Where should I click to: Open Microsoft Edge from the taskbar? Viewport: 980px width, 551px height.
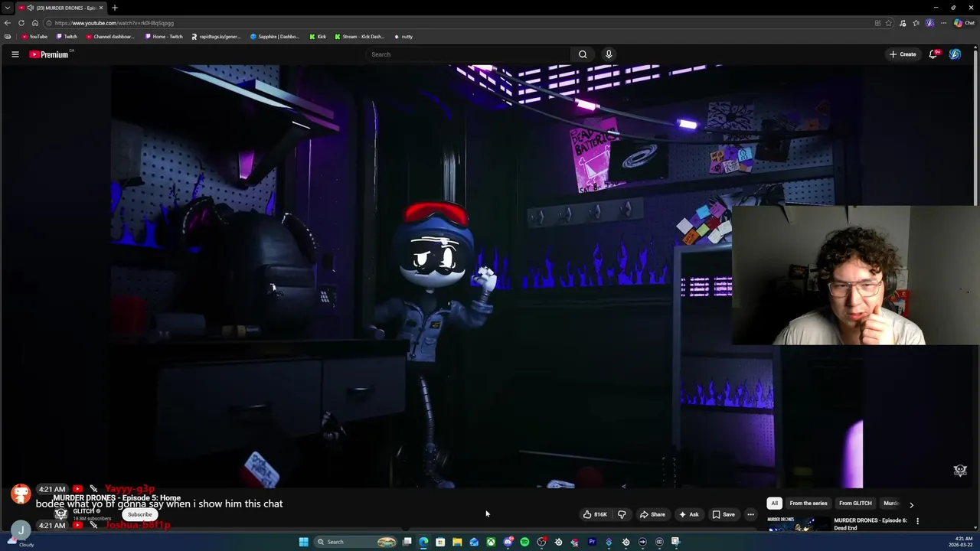click(423, 542)
